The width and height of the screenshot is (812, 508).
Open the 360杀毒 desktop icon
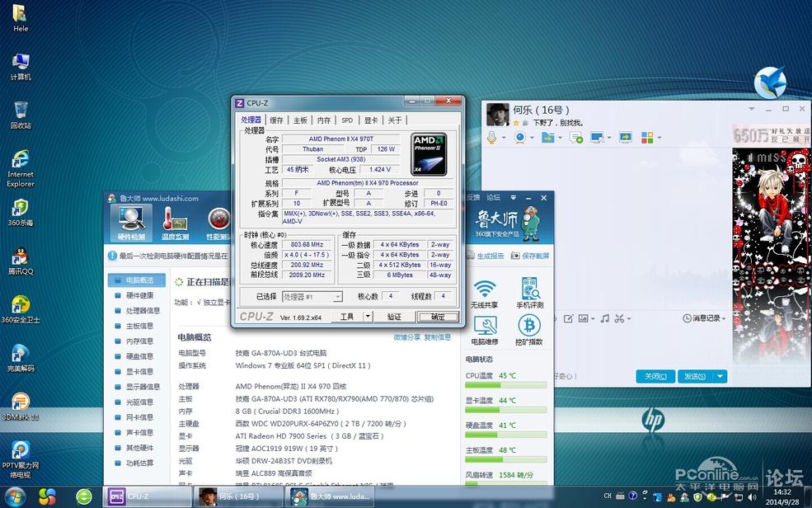tap(21, 213)
